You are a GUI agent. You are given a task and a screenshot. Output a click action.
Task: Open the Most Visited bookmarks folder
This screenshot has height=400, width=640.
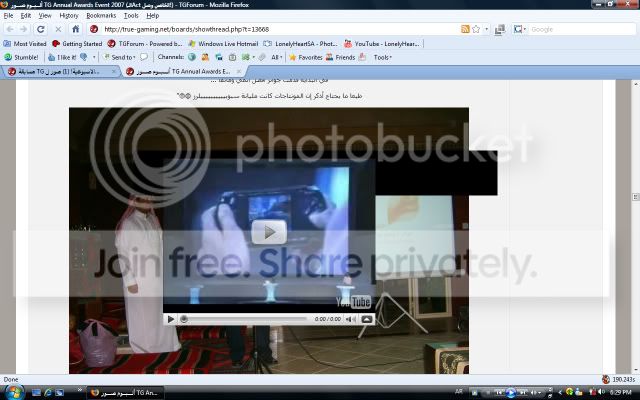point(25,44)
